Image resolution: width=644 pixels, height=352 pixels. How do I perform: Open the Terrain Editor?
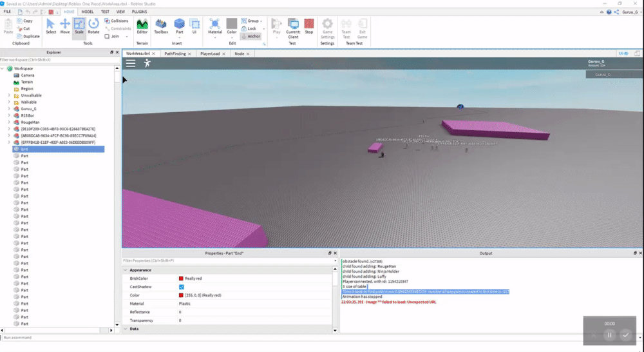pos(142,26)
